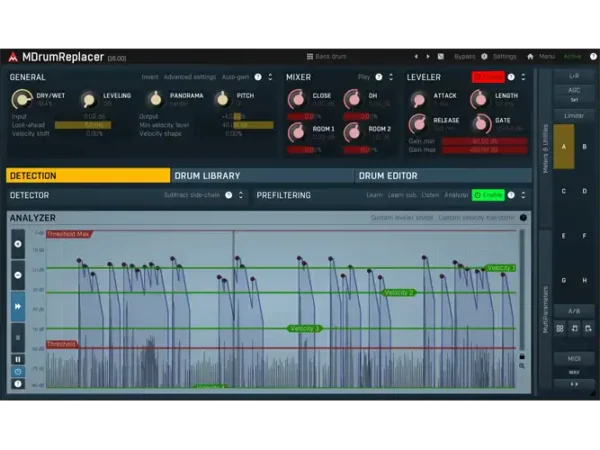Open help for the General section

pos(258,77)
